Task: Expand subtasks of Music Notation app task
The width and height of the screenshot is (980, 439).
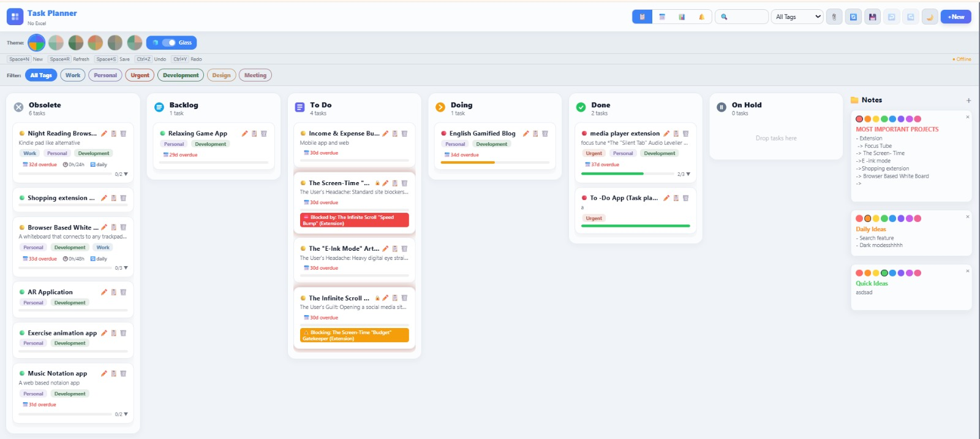Action: pyautogui.click(x=126, y=414)
